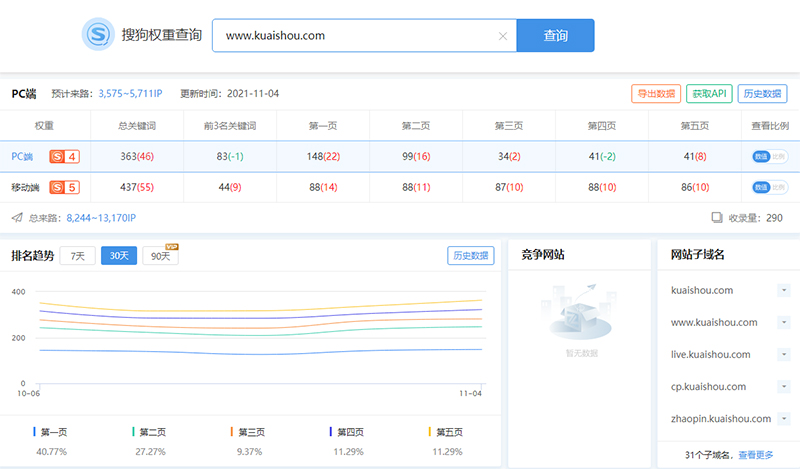Click the 437(55) total keywords cell
This screenshot has width=800, height=469.
pos(137,187)
